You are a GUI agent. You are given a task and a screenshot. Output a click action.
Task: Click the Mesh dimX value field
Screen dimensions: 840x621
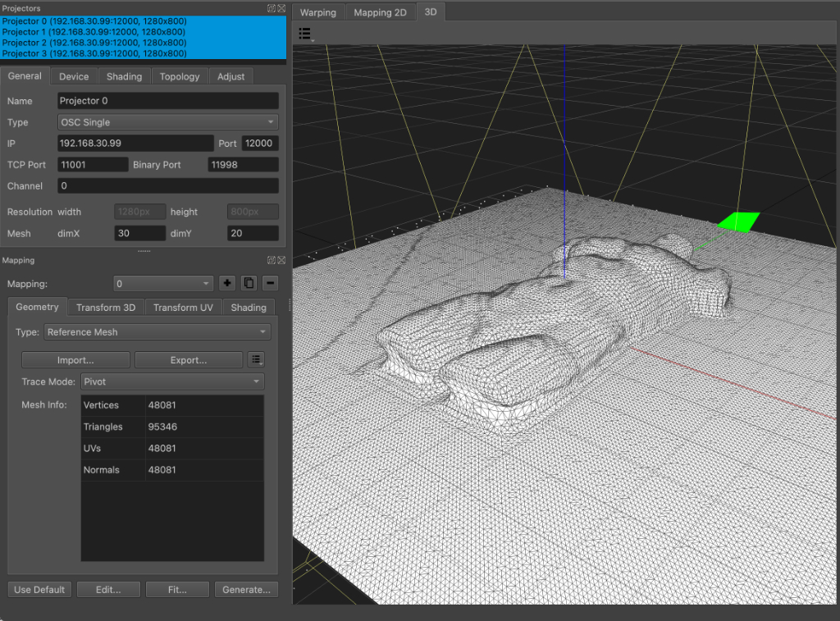pyautogui.click(x=139, y=234)
